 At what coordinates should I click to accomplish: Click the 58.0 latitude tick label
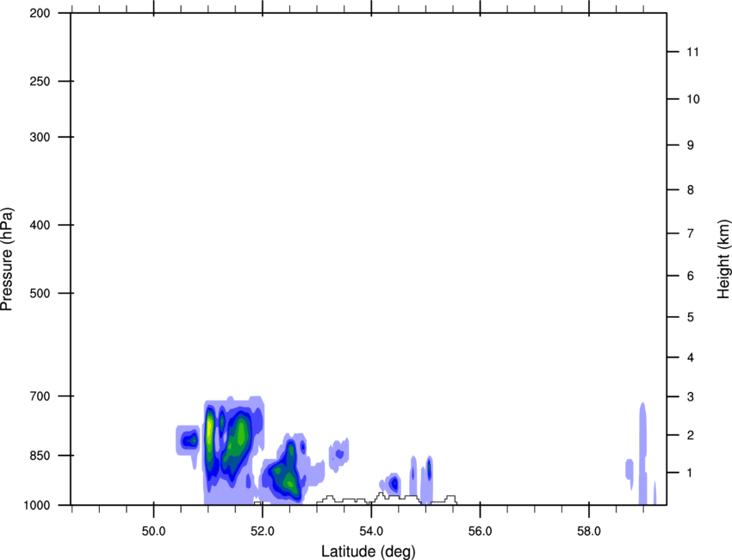pos(589,528)
